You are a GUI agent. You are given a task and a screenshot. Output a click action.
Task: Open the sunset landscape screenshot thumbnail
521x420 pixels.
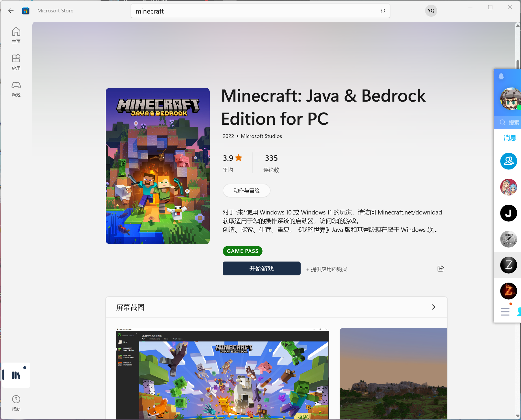click(x=393, y=374)
